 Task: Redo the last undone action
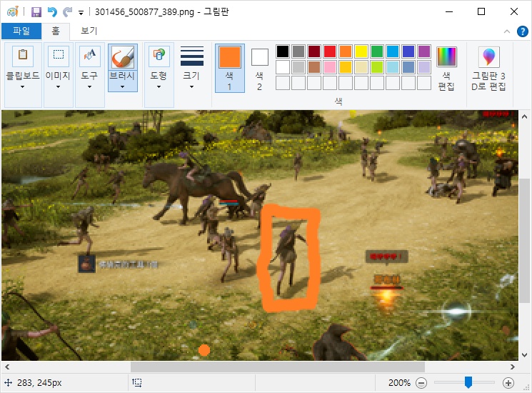click(68, 12)
